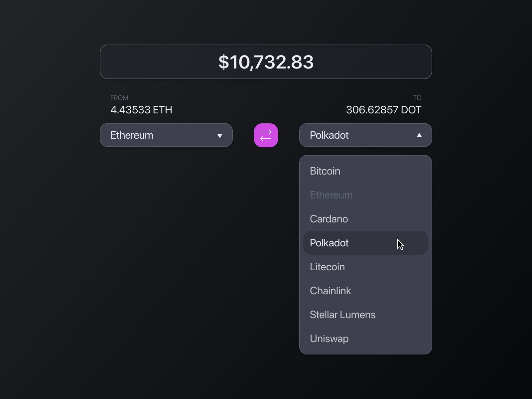Click the upward chevron next to Polkadot
The image size is (532, 399).
(x=419, y=135)
